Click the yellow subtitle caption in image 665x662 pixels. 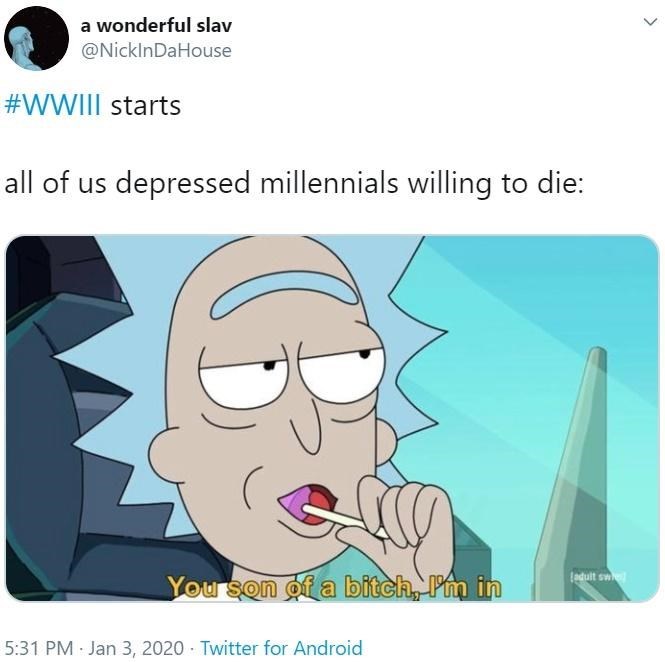tap(334, 587)
